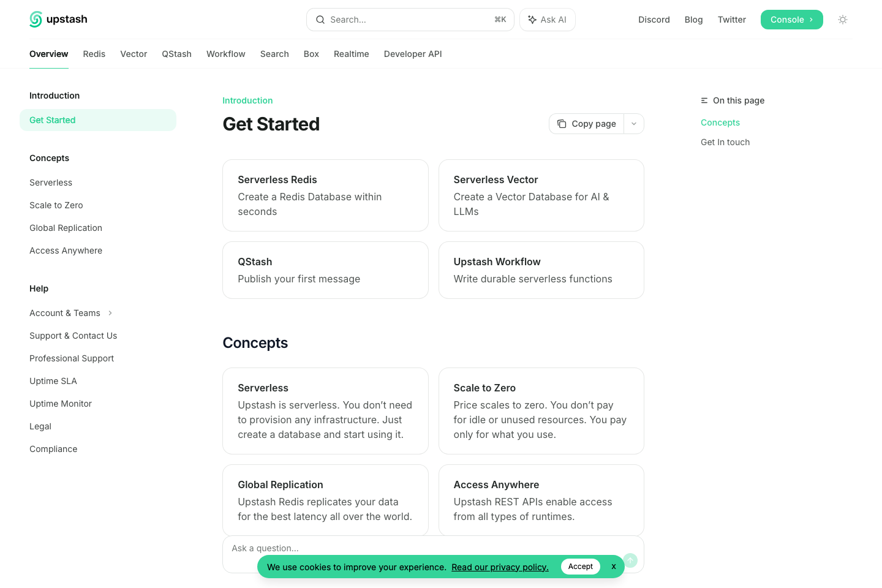Click the copy icon on Copy page button
882x588 pixels.
pyautogui.click(x=562, y=124)
